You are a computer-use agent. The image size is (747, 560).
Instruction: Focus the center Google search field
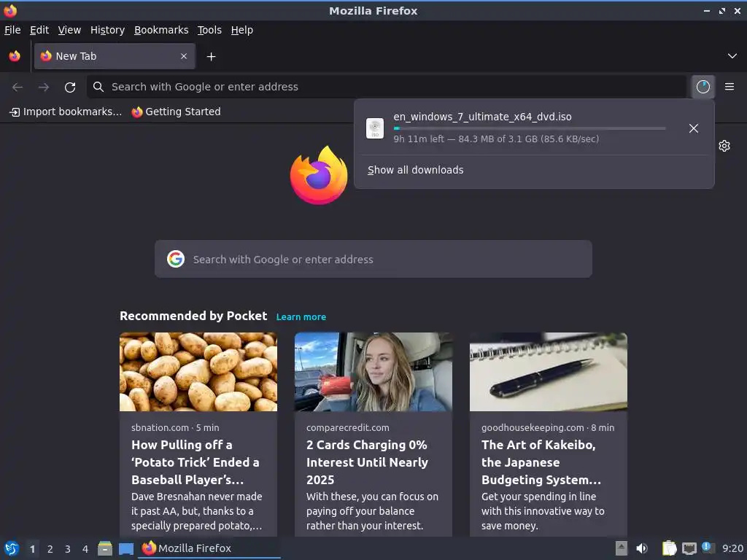[373, 259]
